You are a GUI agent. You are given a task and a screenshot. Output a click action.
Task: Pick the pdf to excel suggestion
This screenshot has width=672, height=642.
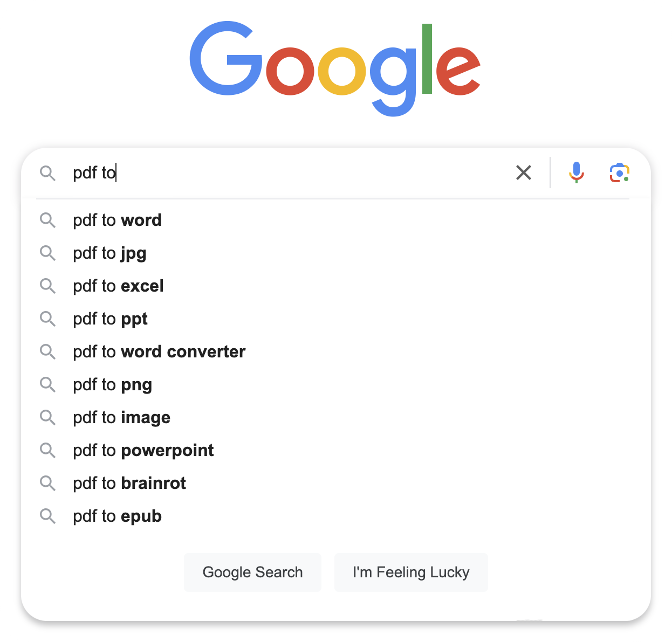(119, 286)
